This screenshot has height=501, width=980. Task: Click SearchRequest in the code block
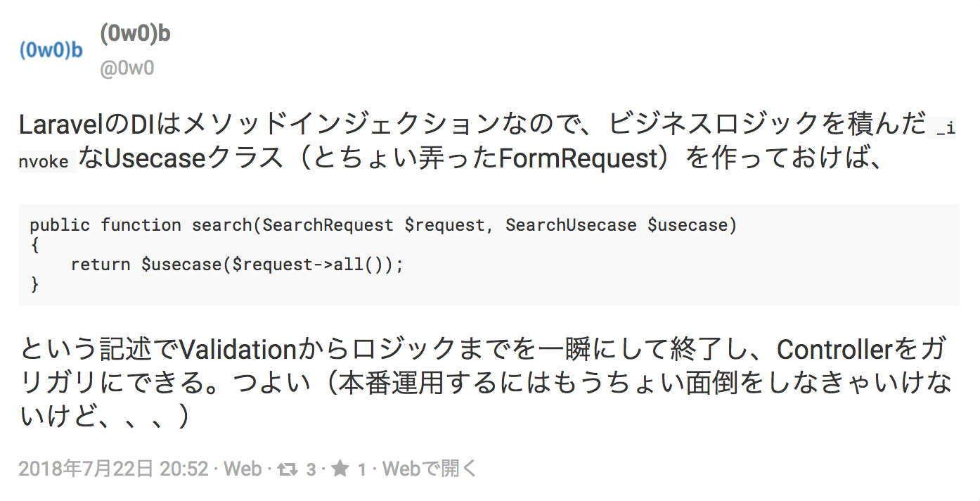(x=328, y=225)
